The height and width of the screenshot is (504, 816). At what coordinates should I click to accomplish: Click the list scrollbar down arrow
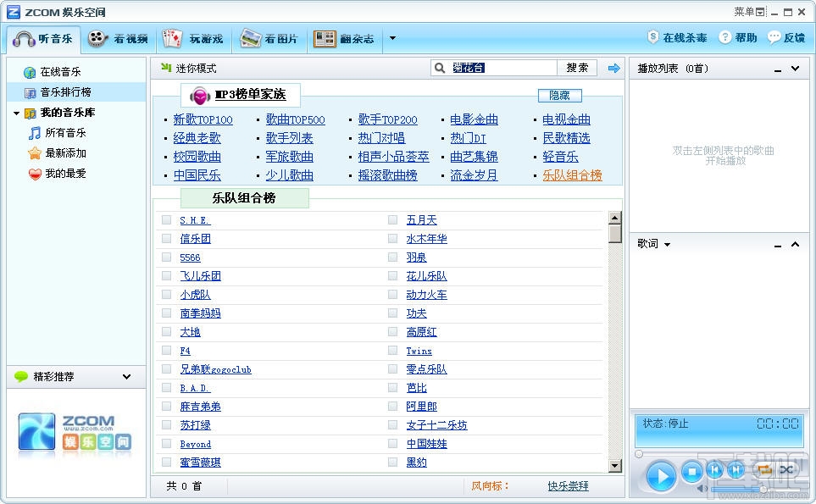pos(615,466)
